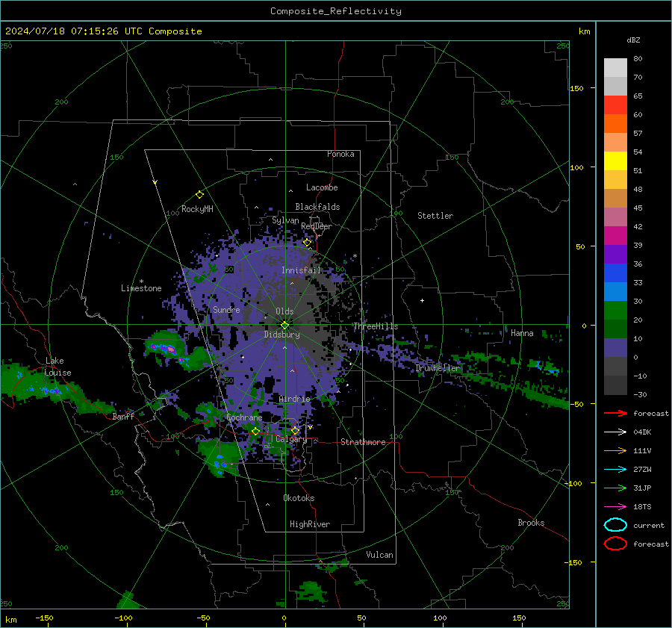Click the radar-center diamond marker at Olds-Didsbury
Viewport: 672px width, 628px height.
coord(284,326)
